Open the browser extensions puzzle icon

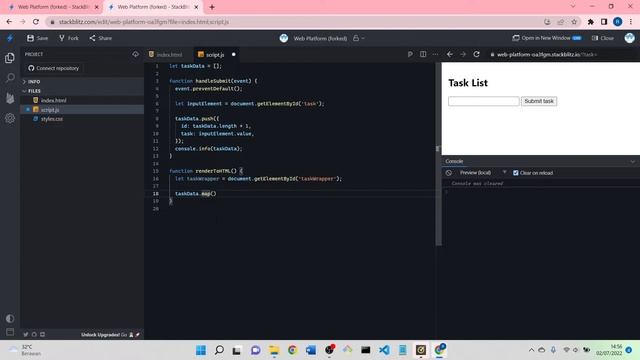[x=590, y=22]
